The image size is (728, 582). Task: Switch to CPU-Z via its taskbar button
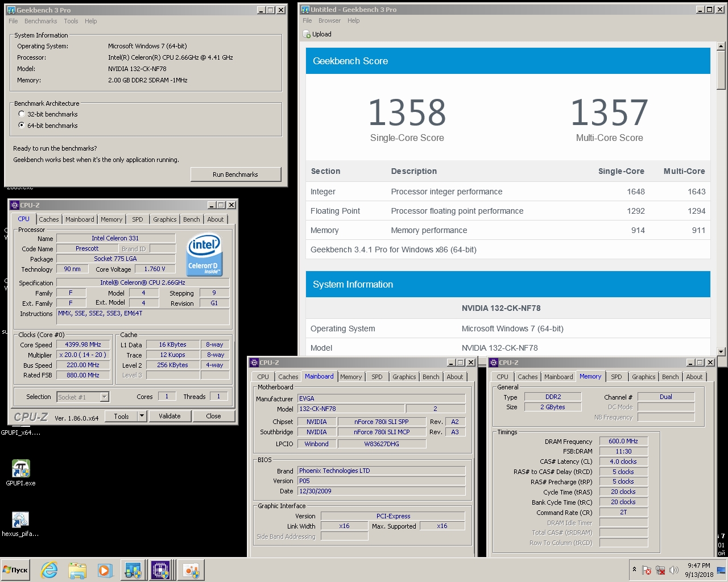click(x=160, y=570)
